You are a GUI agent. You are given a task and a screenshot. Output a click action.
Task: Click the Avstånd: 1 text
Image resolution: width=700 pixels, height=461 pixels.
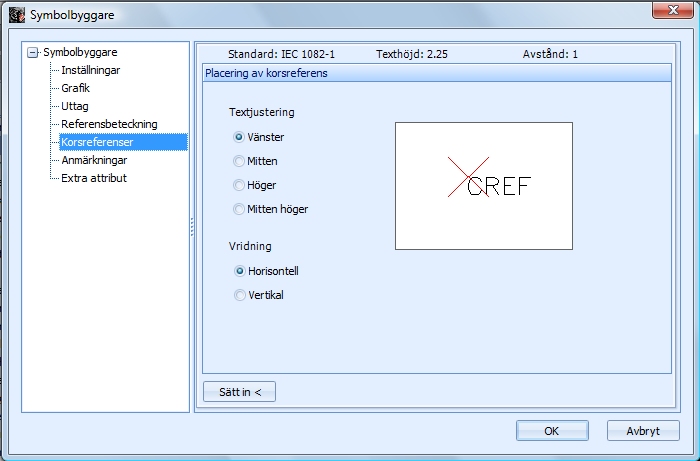coord(550,54)
